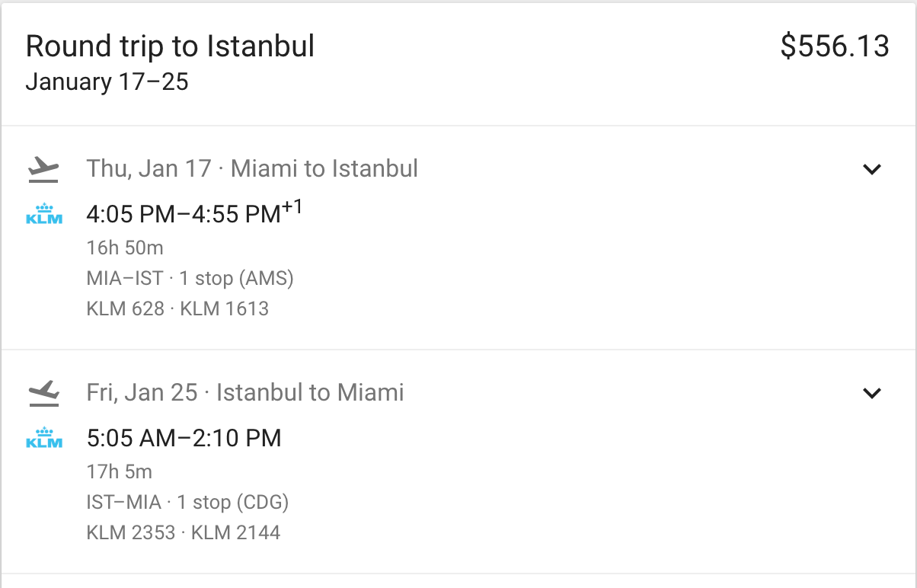
Task: Expand the Miami to Istanbul flight details
Action: (872, 169)
